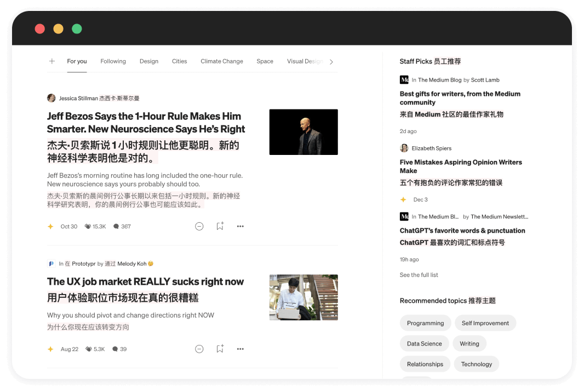Select the Data Science topic chip
Viewport: 584px width, 392px height.
[x=424, y=344]
